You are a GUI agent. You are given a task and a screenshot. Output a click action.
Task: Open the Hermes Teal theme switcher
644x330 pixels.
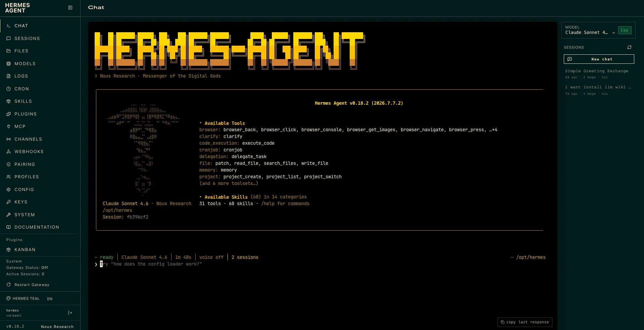(x=23, y=298)
